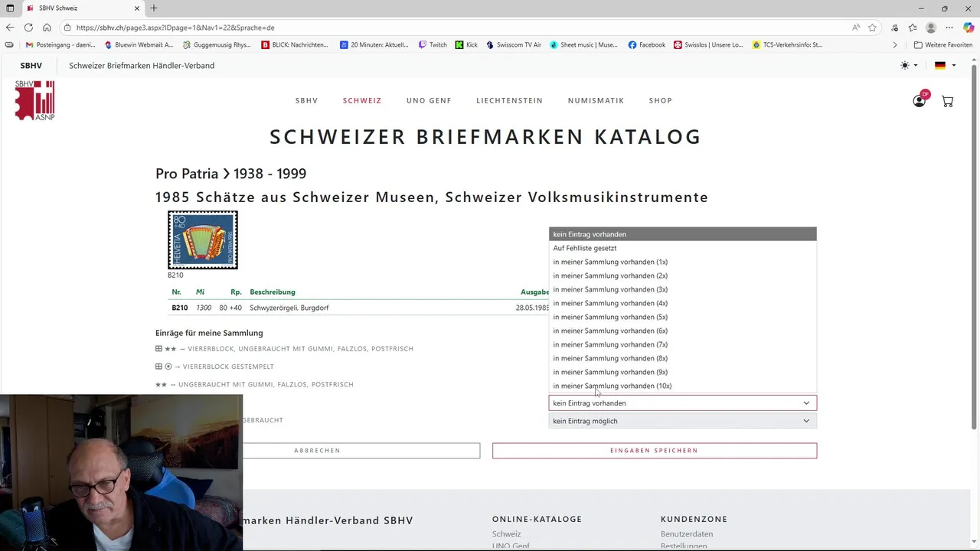Open the SBHV navigation menu item
The width and height of the screenshot is (980, 551).
pos(306,100)
